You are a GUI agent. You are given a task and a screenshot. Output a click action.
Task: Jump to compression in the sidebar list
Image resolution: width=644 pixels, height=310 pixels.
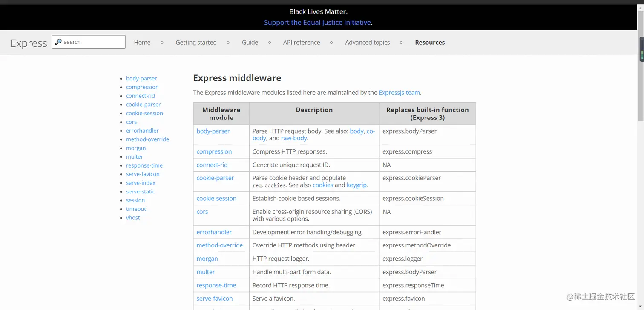(x=142, y=87)
